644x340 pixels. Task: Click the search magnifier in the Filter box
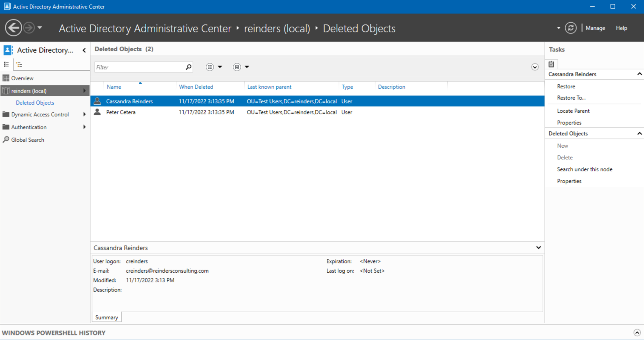(x=188, y=67)
